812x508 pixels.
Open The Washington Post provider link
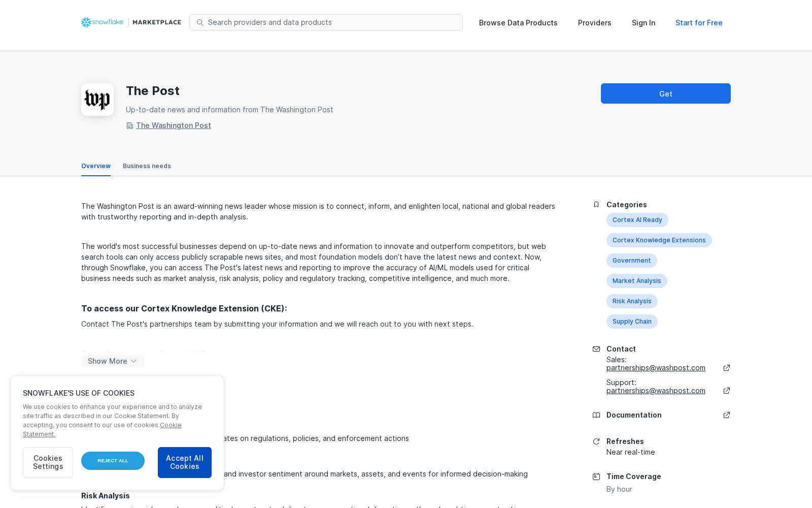[x=174, y=125]
